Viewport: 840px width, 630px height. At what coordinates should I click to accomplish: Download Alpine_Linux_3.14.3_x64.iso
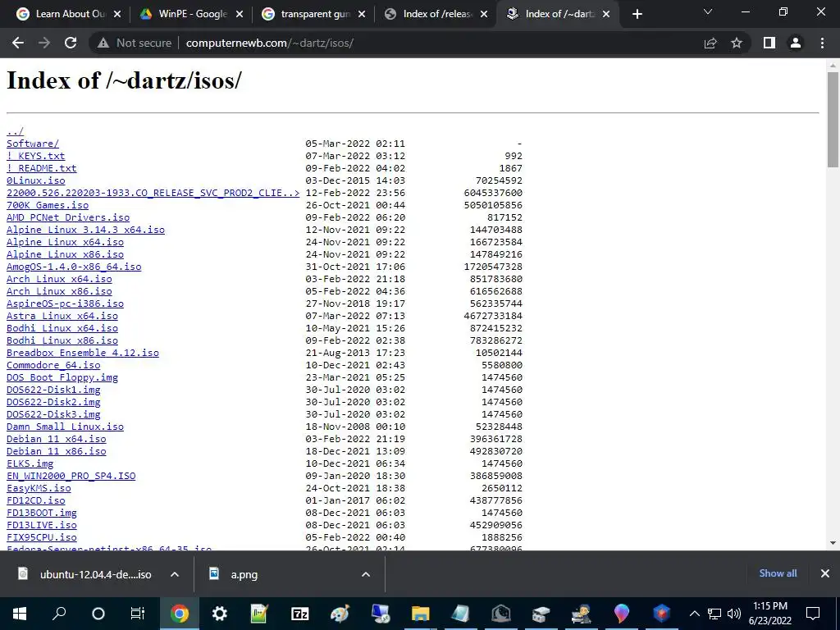(x=85, y=230)
